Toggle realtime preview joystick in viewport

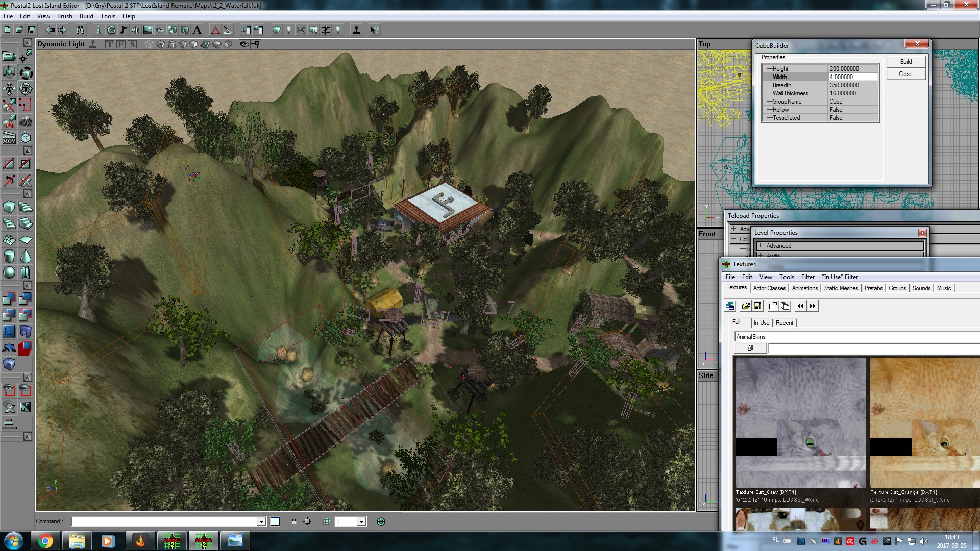[93, 44]
